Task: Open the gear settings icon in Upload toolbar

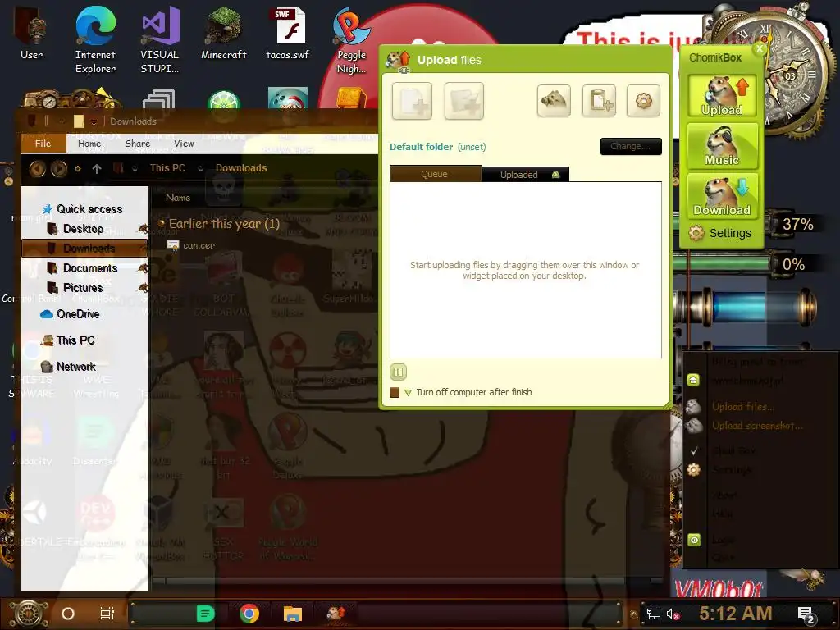Action: (x=643, y=100)
